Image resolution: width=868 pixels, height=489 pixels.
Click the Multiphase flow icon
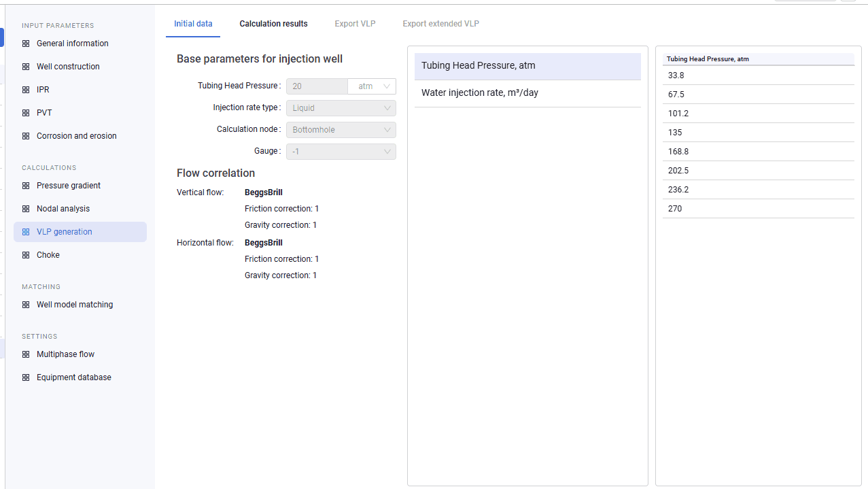click(x=26, y=354)
